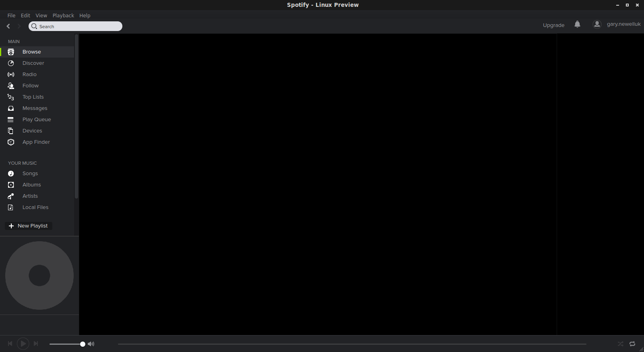The image size is (644, 352).
Task: Open the App Finder label
Action: [x=36, y=142]
